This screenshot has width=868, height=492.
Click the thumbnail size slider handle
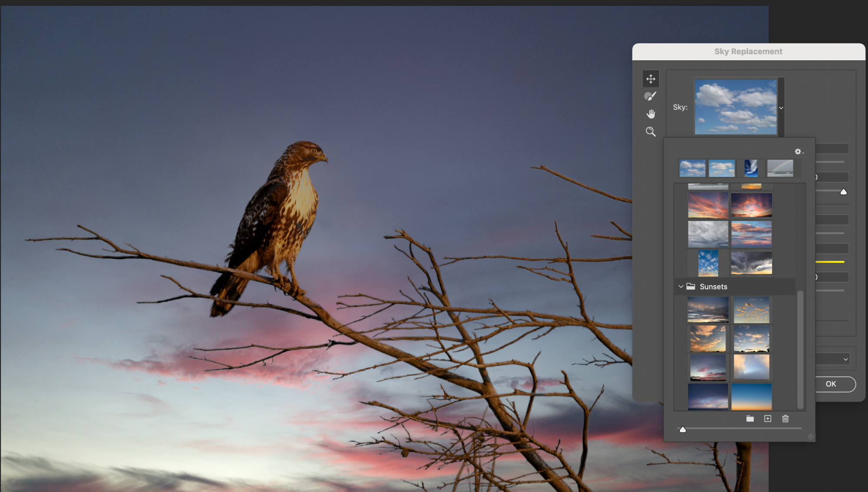point(683,429)
